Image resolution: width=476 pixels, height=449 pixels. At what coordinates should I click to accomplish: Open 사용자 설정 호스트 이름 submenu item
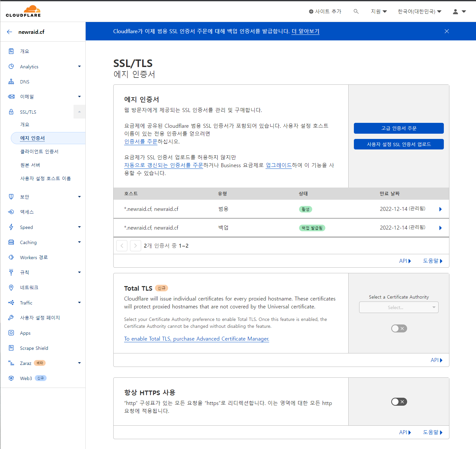pos(46,178)
